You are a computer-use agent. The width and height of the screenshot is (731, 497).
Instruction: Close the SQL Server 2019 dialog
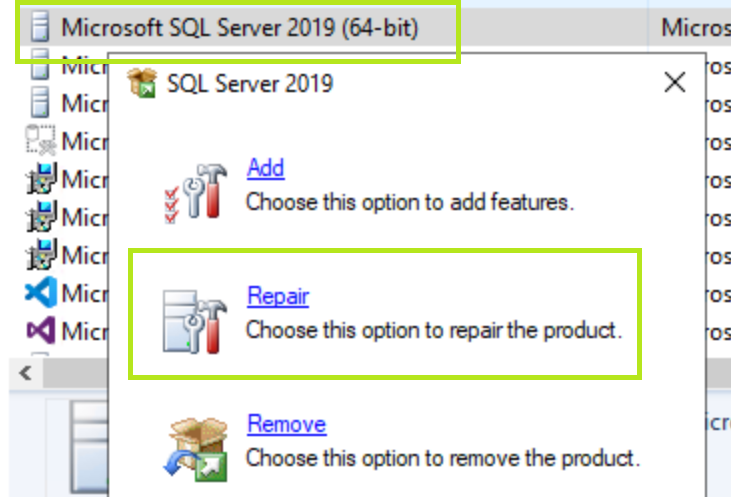point(675,82)
